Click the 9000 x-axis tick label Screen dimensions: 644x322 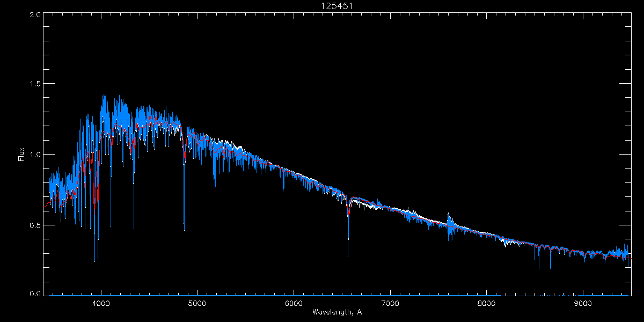click(x=583, y=303)
